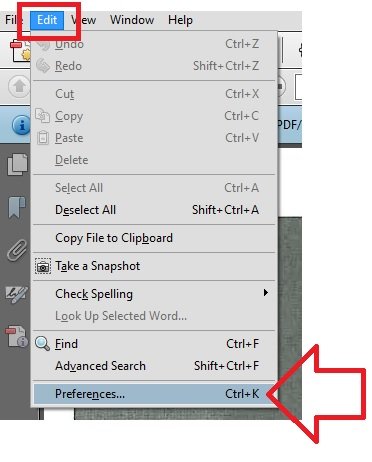Viewport: 372px width, 462px height.
Task: Click the Create PDF toolbar icon
Action: [x=21, y=52]
